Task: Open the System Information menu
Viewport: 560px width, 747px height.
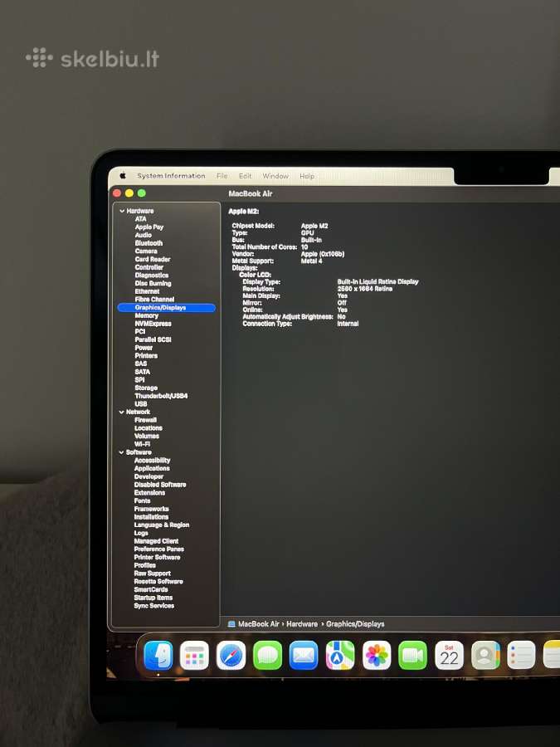Action: (171, 176)
